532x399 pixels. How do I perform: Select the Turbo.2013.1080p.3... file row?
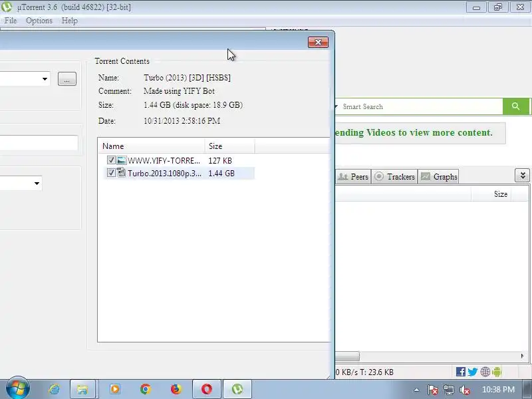point(178,173)
